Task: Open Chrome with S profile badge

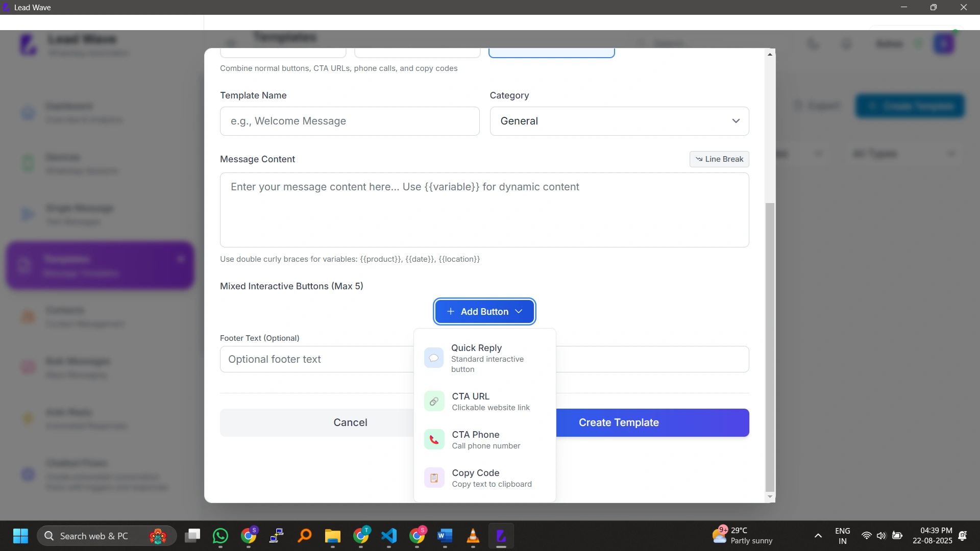Action: (x=249, y=536)
